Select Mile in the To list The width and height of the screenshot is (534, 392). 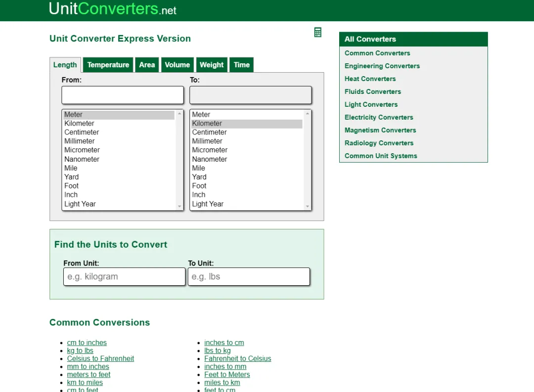click(247, 168)
